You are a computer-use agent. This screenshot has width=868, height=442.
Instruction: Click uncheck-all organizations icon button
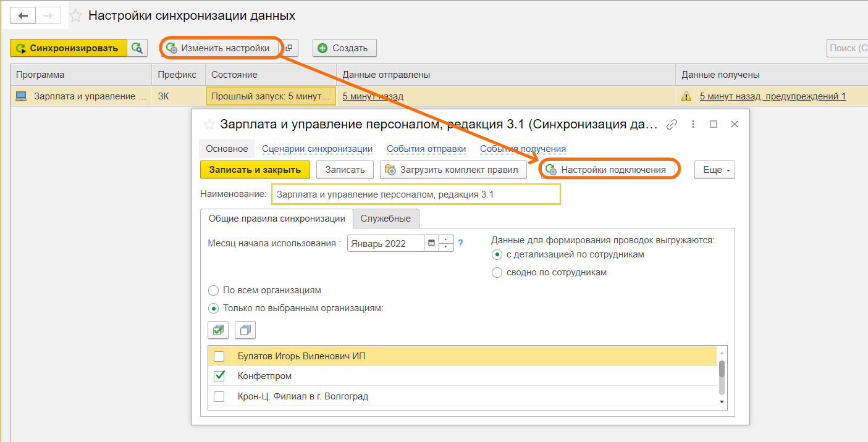[245, 330]
